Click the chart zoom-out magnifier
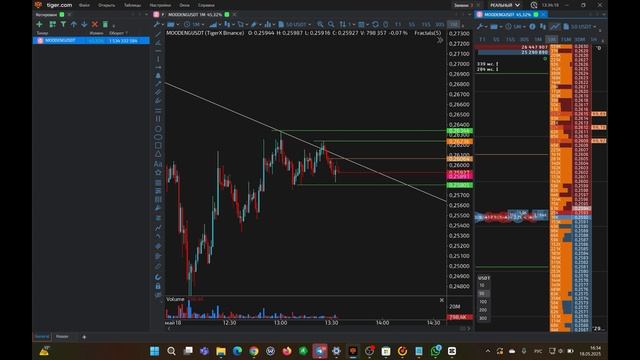 (x=331, y=24)
